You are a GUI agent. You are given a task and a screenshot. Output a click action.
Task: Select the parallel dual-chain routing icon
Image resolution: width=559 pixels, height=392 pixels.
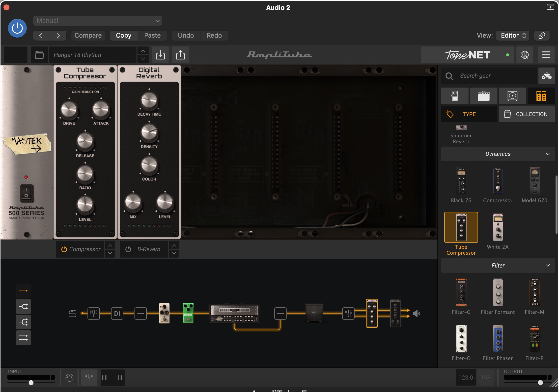[24, 338]
